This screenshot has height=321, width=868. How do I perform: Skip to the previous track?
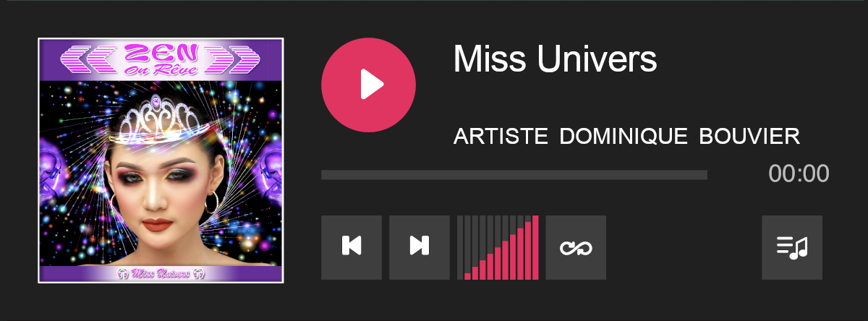pos(352,247)
